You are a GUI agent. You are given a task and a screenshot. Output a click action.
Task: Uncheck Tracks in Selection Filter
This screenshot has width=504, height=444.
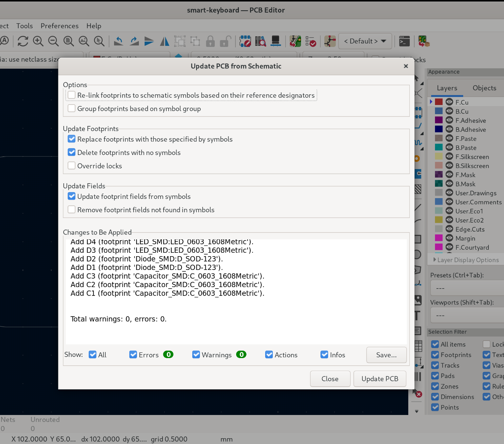435,365
